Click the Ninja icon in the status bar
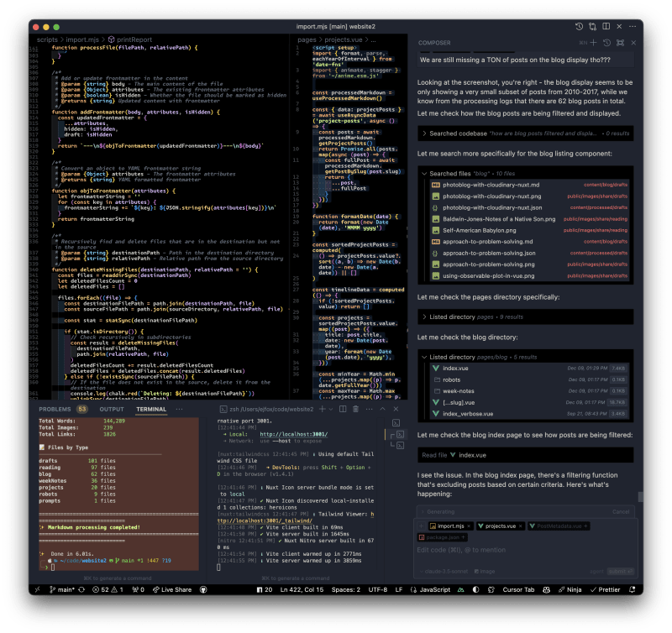 tap(572, 590)
